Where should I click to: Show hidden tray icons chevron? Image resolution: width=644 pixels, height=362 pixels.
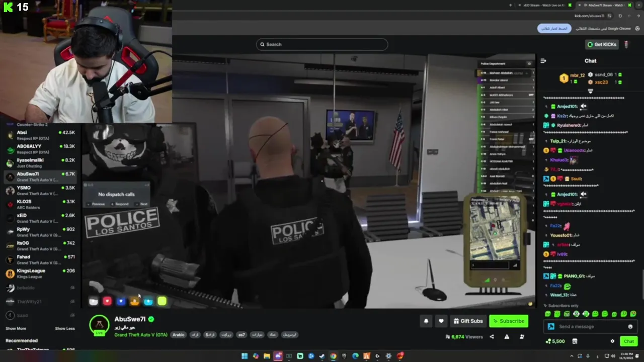[572, 356]
